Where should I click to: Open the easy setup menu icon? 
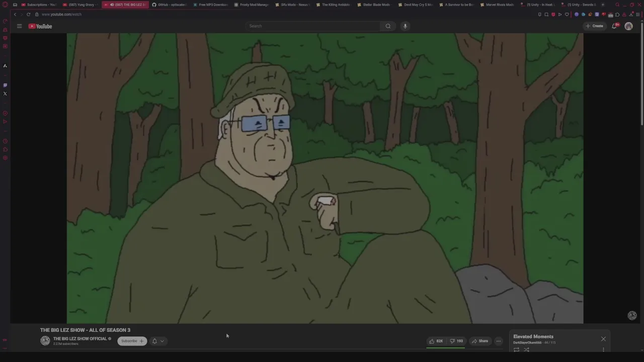click(638, 14)
